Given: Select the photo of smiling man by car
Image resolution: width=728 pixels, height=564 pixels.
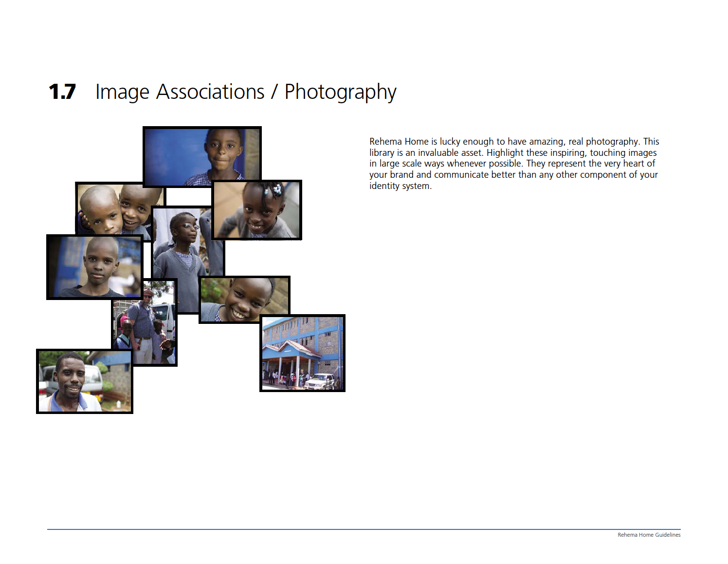Looking at the screenshot, I should [85, 381].
